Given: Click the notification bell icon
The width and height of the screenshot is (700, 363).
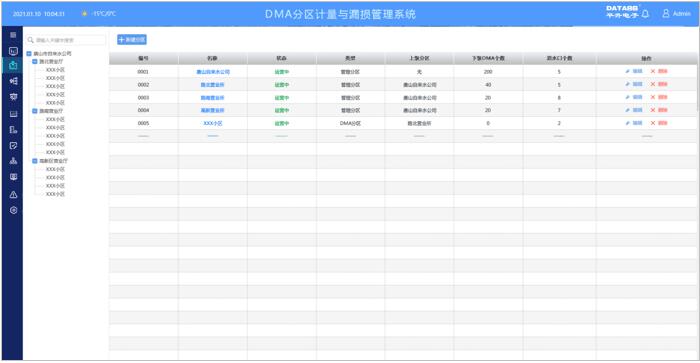Looking at the screenshot, I should click(x=645, y=14).
